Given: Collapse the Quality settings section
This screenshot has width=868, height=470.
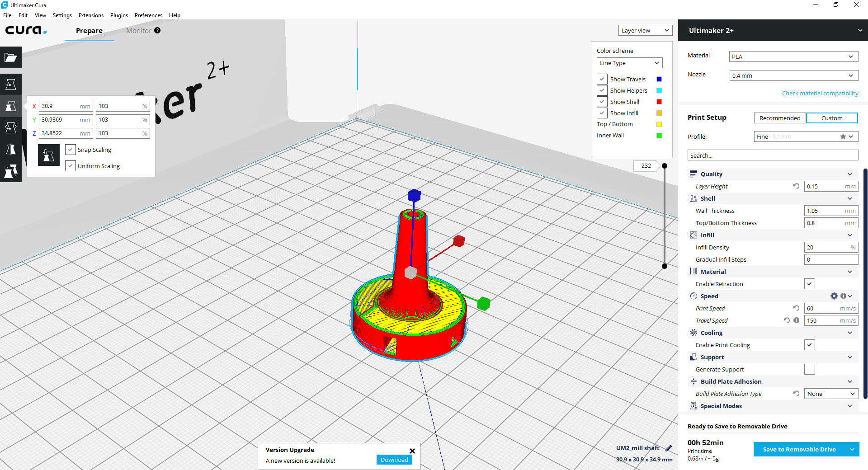Looking at the screenshot, I should (849, 174).
